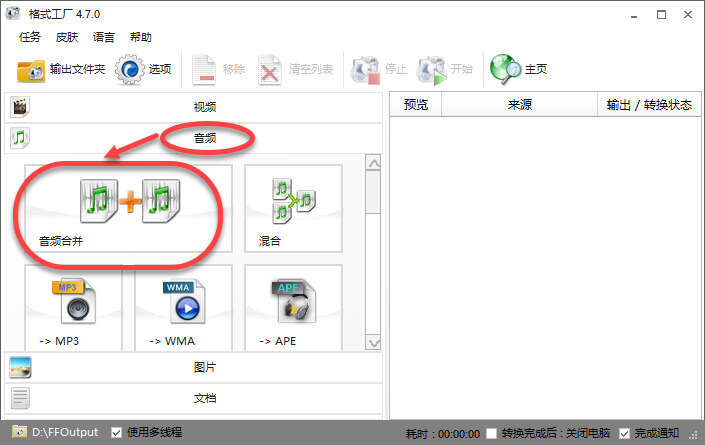
Task: Open the 主页 homepage globe icon
Action: [x=505, y=70]
